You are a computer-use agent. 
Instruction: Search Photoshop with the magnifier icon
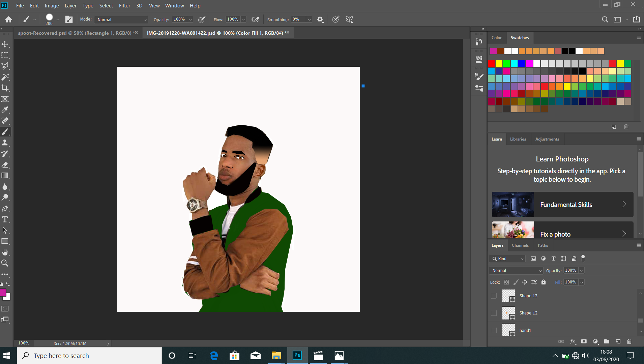[605, 20]
